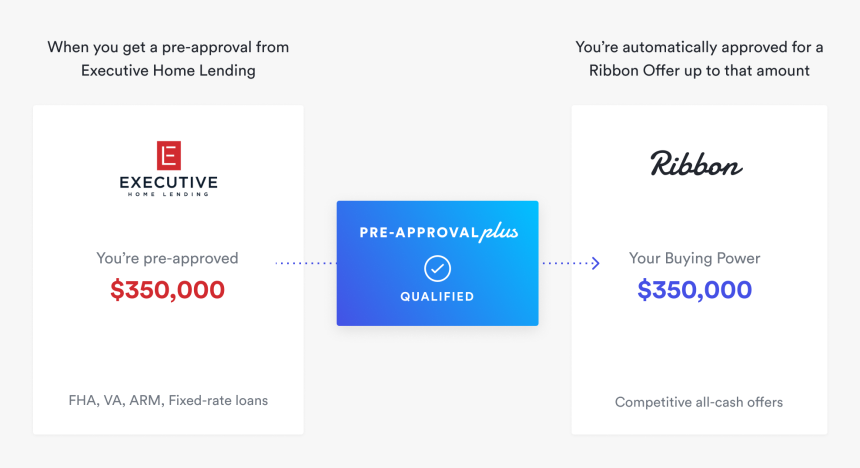Click the dotted line left of the badge

[306, 264]
